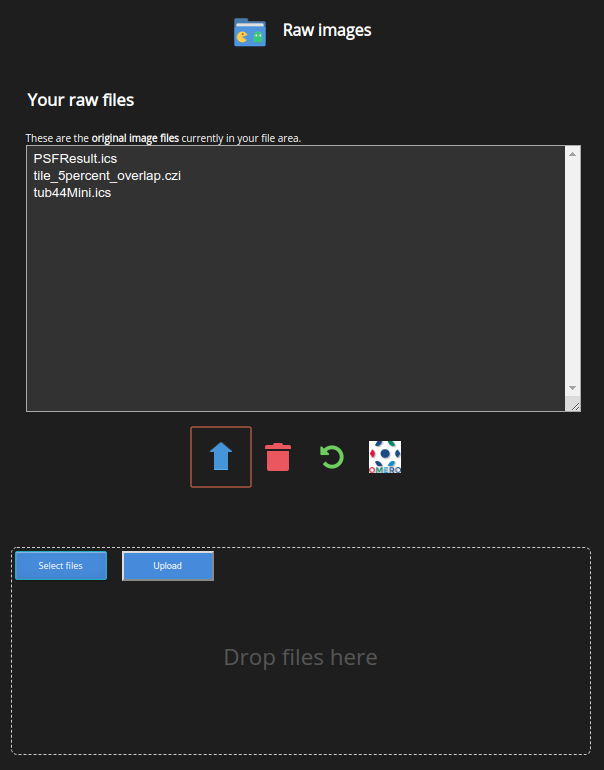
Task: Select PSFResult.ics in the file list
Action: click(x=75, y=159)
